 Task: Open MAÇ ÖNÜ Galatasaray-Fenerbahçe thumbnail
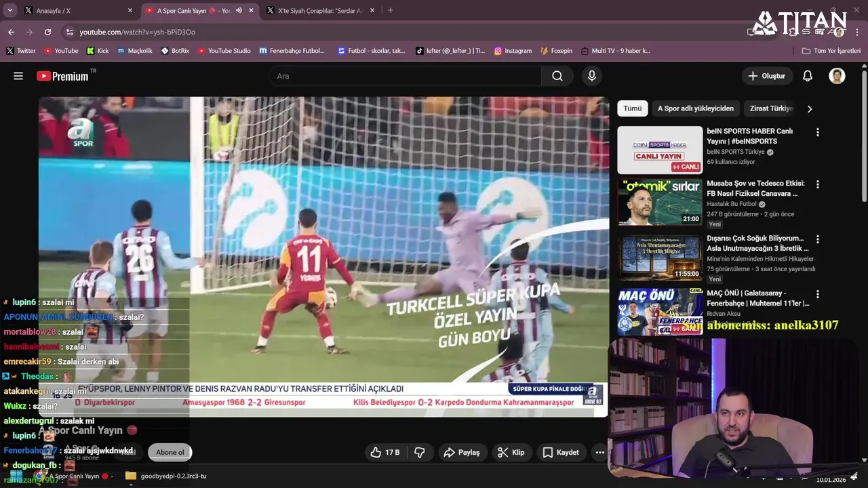[660, 311]
